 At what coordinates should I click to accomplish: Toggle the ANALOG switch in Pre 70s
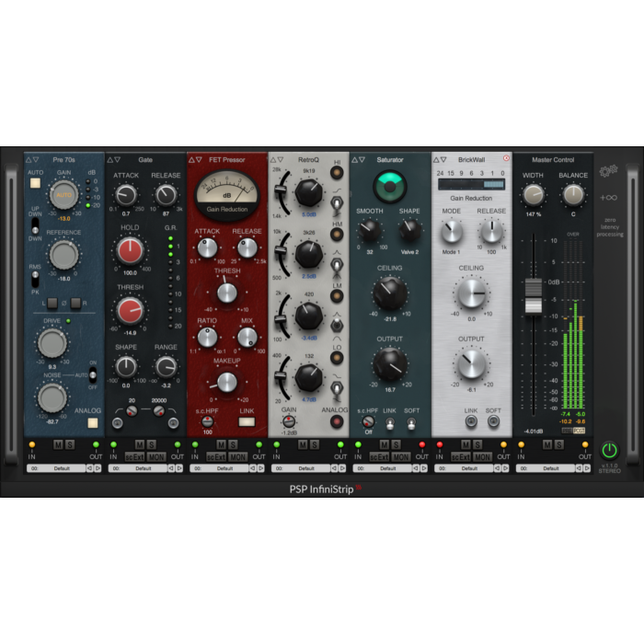pyautogui.click(x=93, y=423)
